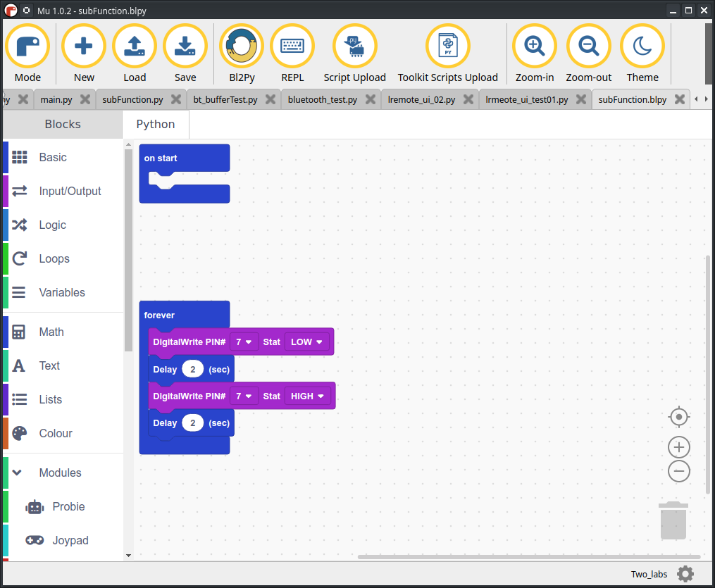Open the lremote_ui_02.py tab
715x588 pixels.
coord(421,99)
